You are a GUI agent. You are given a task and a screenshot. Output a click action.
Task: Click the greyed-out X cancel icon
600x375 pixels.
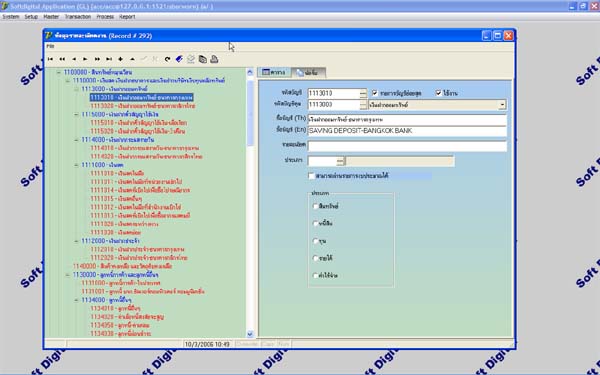pos(155,59)
